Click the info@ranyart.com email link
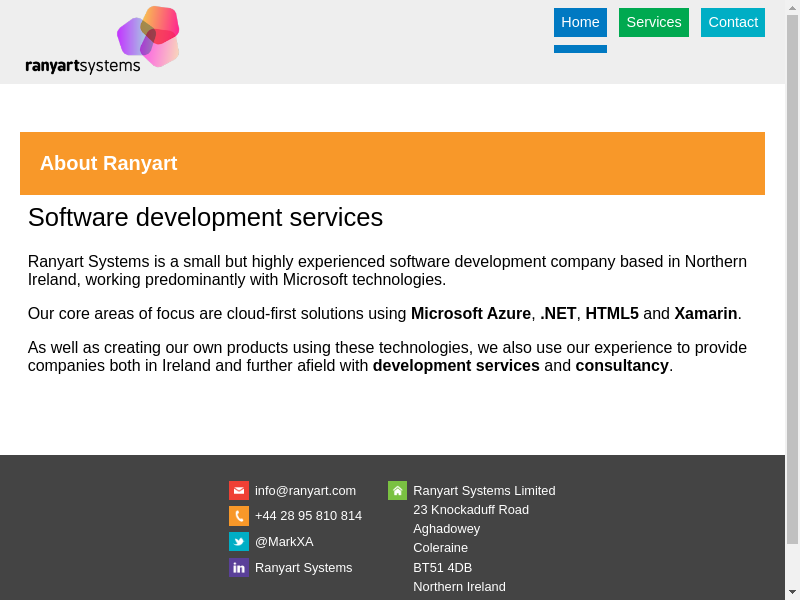Viewport: 800px width, 600px height. 305,490
